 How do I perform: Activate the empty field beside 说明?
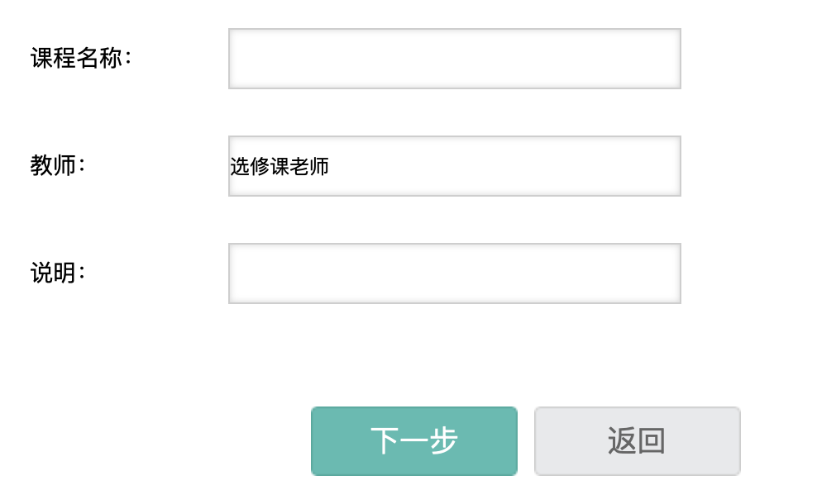[454, 273]
